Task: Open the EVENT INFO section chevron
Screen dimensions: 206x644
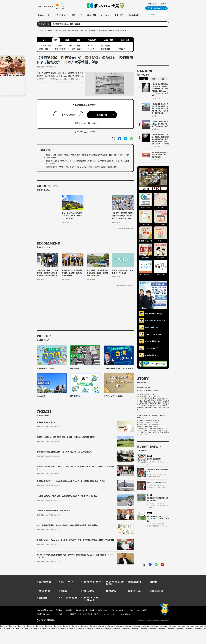Action: pyautogui.click(x=160, y=447)
